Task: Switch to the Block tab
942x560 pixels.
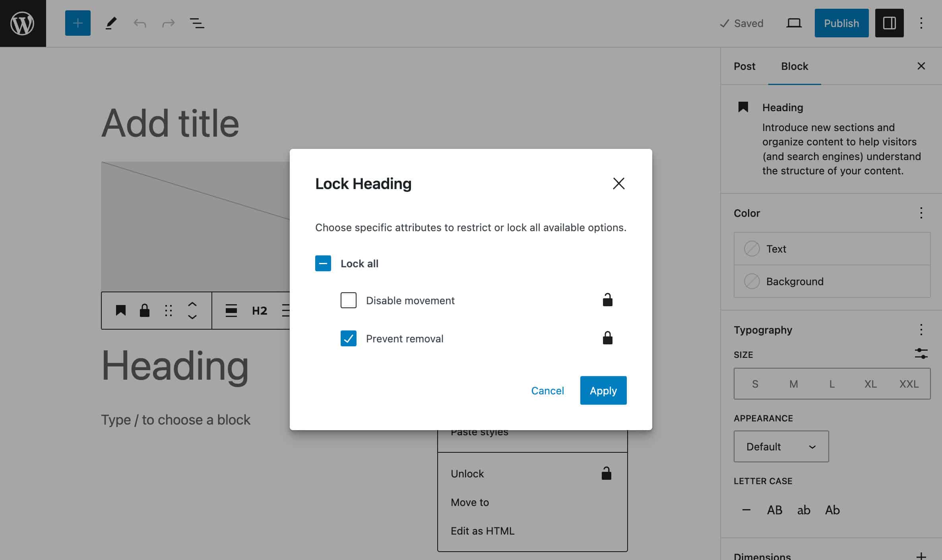Action: tap(795, 66)
